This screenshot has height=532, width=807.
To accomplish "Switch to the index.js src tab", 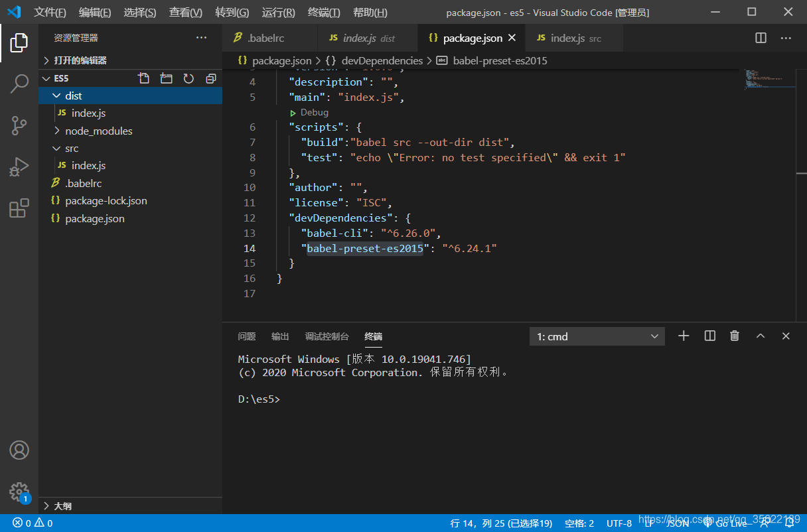I will (575, 38).
